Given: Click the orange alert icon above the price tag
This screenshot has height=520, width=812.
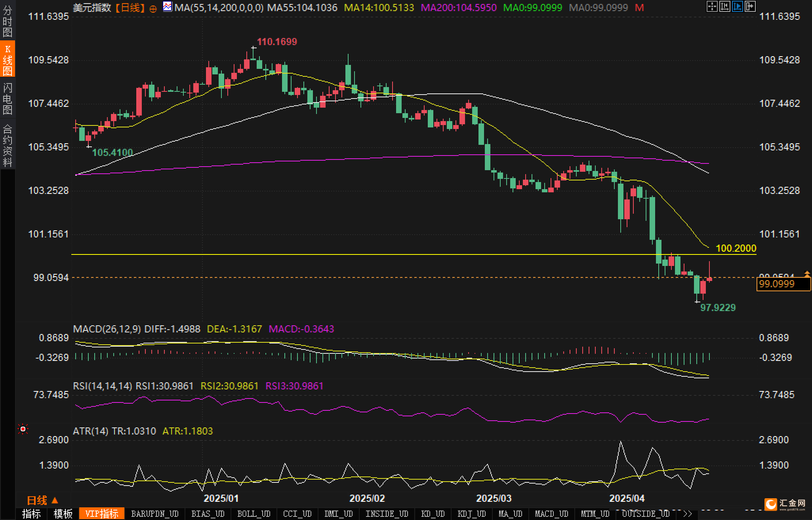Looking at the screenshot, I should tap(807, 273).
